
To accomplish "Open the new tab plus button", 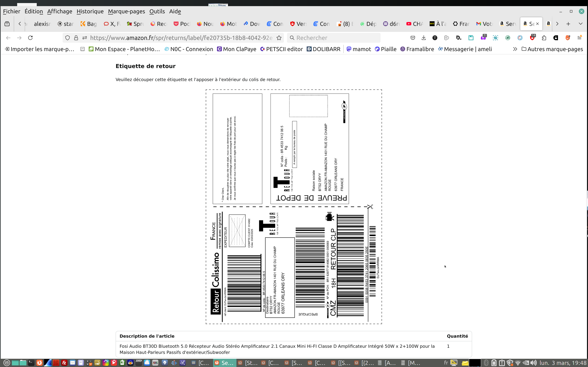I will point(568,24).
